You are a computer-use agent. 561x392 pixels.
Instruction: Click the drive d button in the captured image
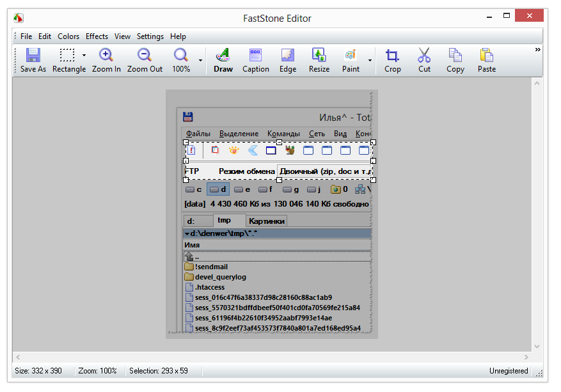[x=218, y=189]
